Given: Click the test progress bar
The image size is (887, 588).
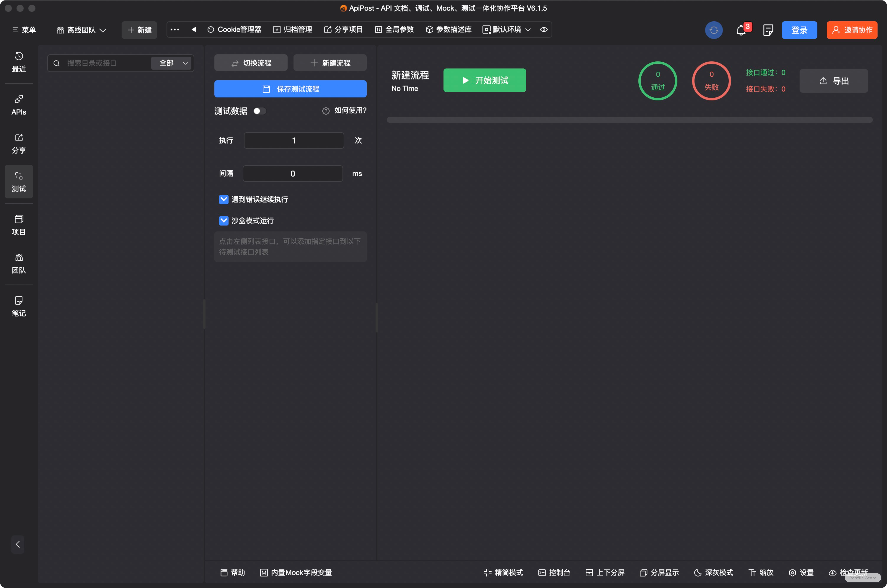Looking at the screenshot, I should (x=630, y=120).
